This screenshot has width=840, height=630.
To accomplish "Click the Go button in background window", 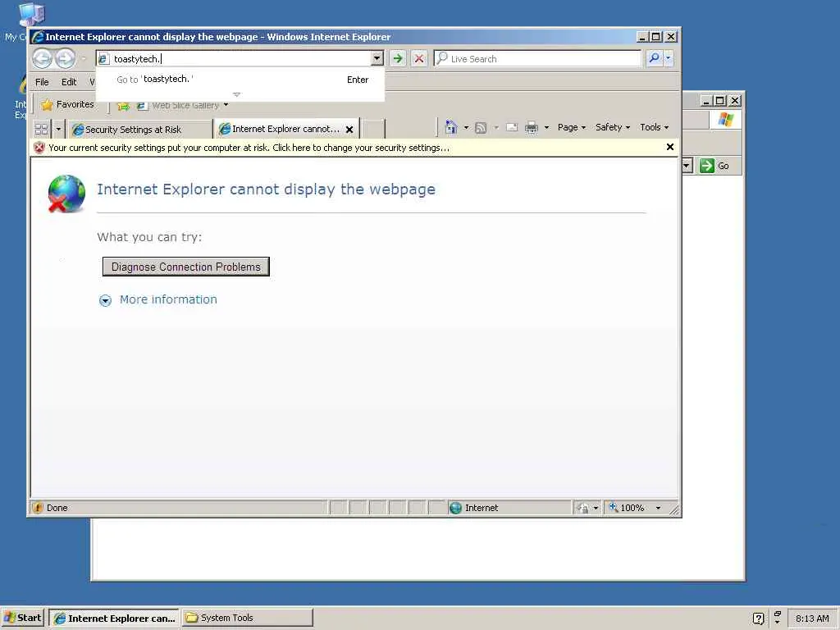I will click(715, 166).
